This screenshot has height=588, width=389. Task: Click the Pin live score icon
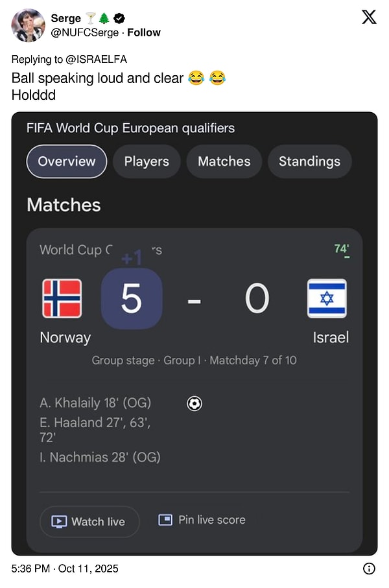point(166,520)
